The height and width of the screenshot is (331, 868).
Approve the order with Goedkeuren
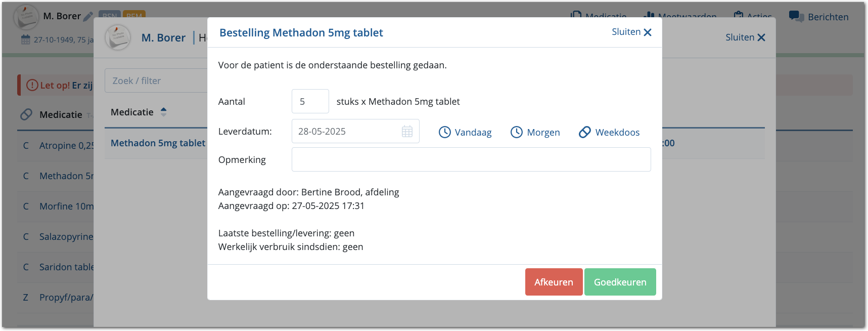pos(620,282)
